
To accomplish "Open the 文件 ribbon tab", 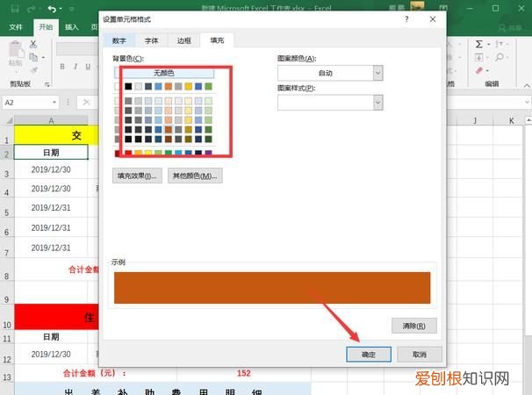I will pyautogui.click(x=16, y=27).
